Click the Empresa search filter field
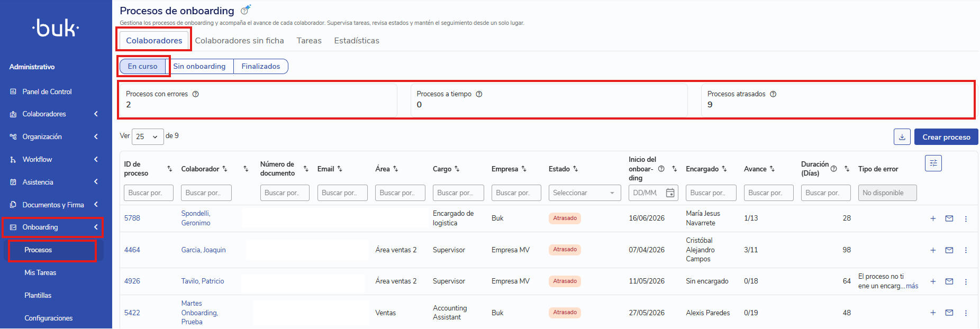 coord(516,193)
